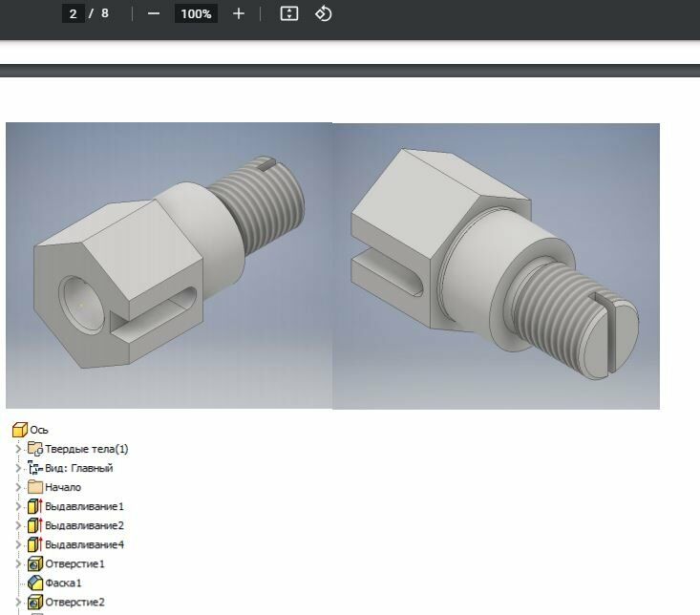The height and width of the screenshot is (615, 700).
Task: Click the Фаска1 chamfer icon
Action: point(35,583)
